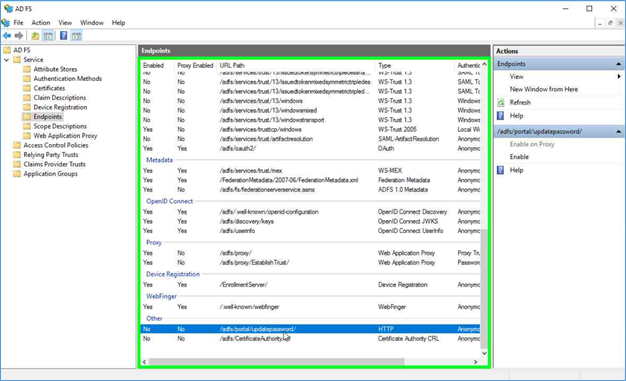Open the Action menu

[41, 23]
